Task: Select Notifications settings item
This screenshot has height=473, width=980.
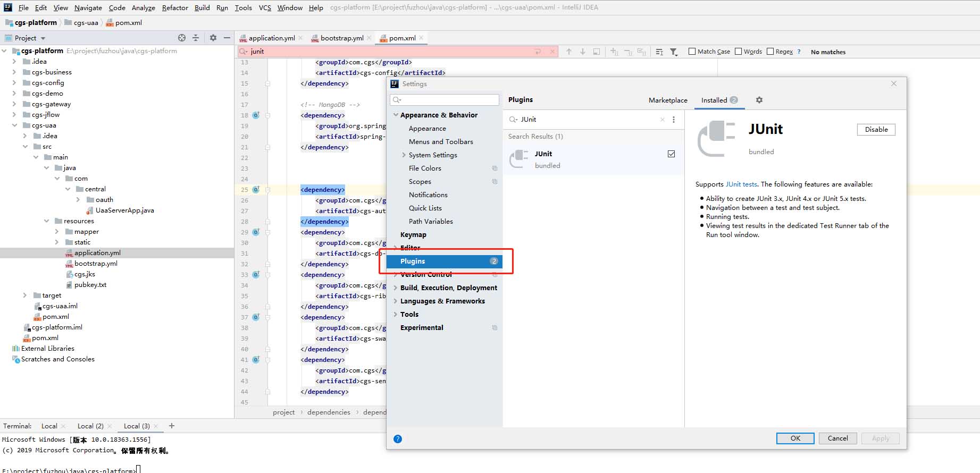Action: 428,195
